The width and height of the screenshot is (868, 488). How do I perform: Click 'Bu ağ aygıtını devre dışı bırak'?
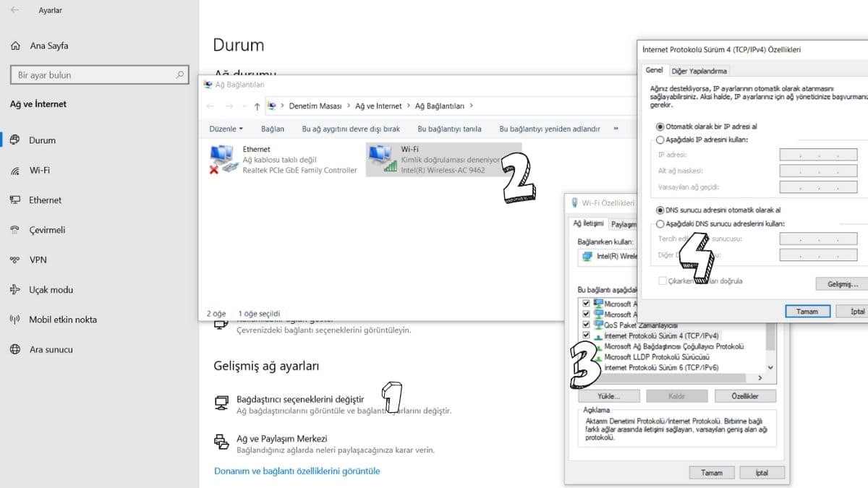tap(351, 129)
